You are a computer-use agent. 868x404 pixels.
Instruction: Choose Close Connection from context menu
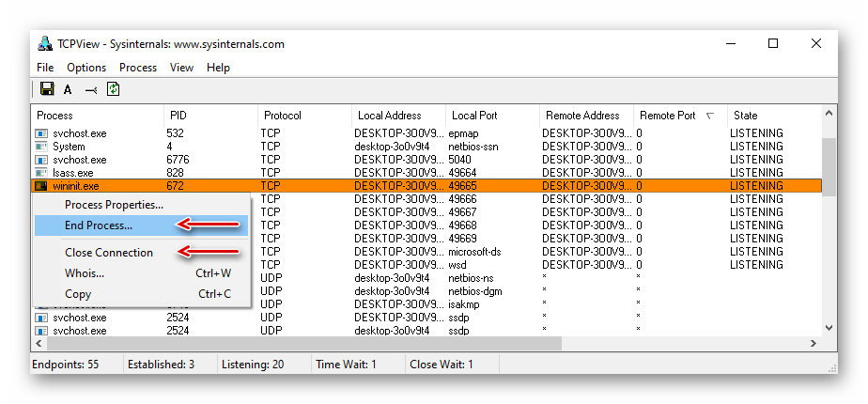(x=108, y=252)
